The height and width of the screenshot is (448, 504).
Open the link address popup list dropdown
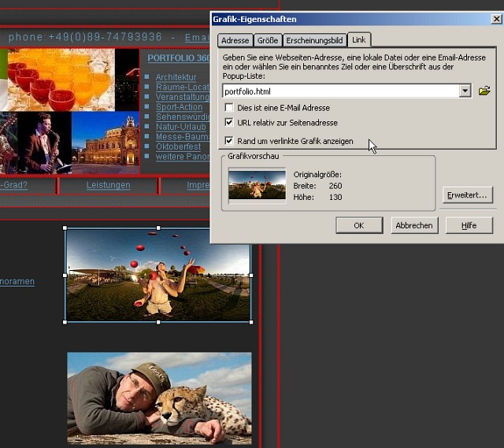pyautogui.click(x=465, y=91)
